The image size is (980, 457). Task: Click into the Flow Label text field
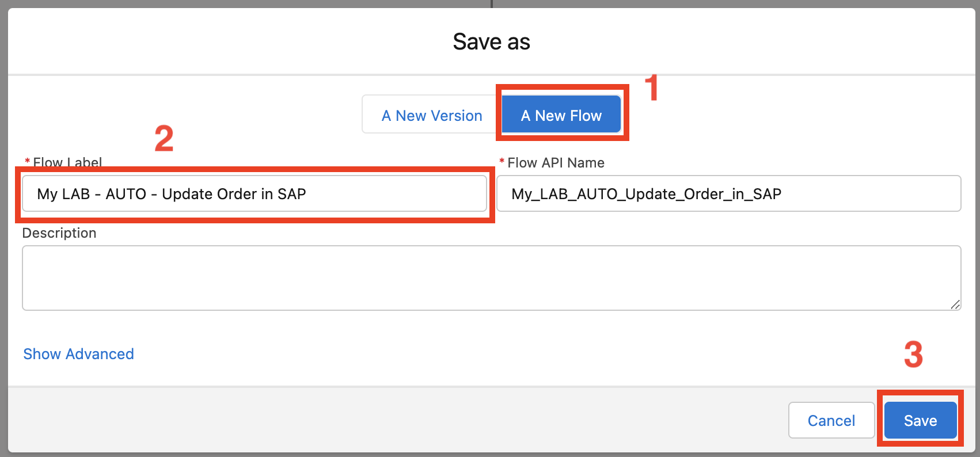254,194
